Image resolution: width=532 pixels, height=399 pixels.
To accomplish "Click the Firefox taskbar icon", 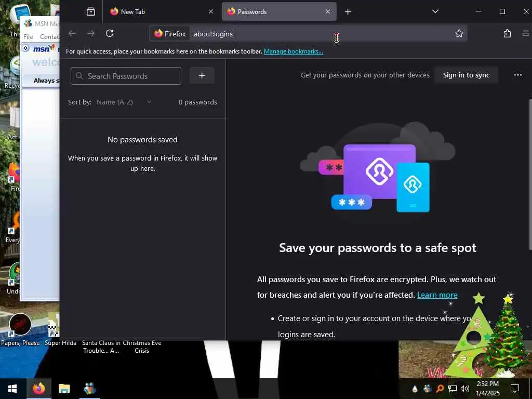I will pyautogui.click(x=38, y=389).
